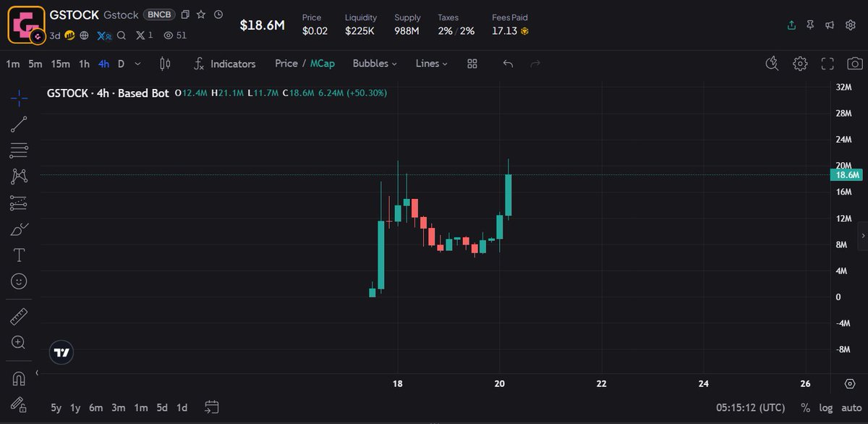Viewport: 868px width, 424px height.
Task: Toggle stay-in-drawing-mode lock pencil icon
Action: click(19, 404)
